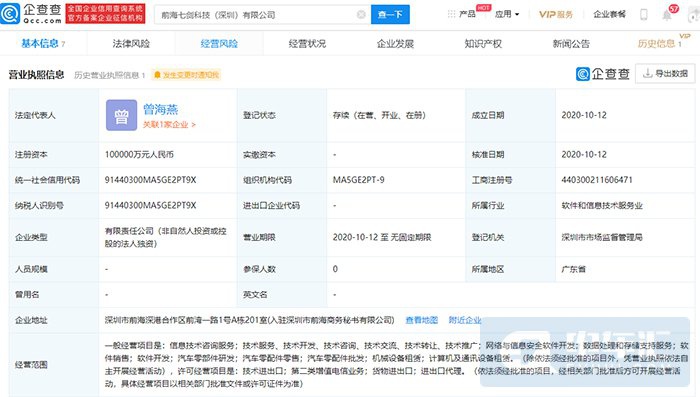The width and height of the screenshot is (700, 397).
Task: Open VIP服务 in the header
Action: [x=556, y=14]
